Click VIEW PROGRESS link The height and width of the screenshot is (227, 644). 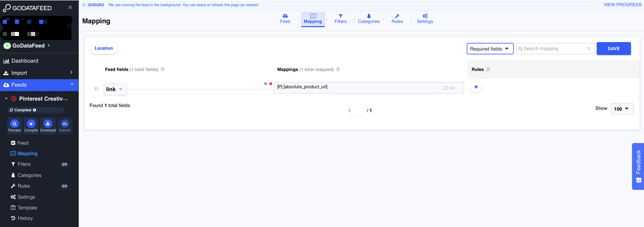click(622, 5)
